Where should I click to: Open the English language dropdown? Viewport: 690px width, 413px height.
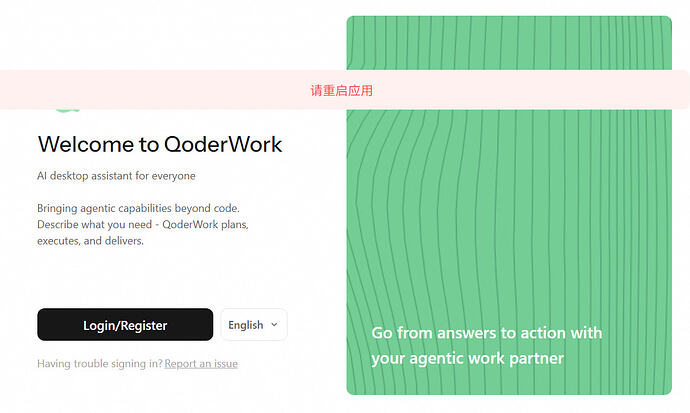pyautogui.click(x=254, y=325)
